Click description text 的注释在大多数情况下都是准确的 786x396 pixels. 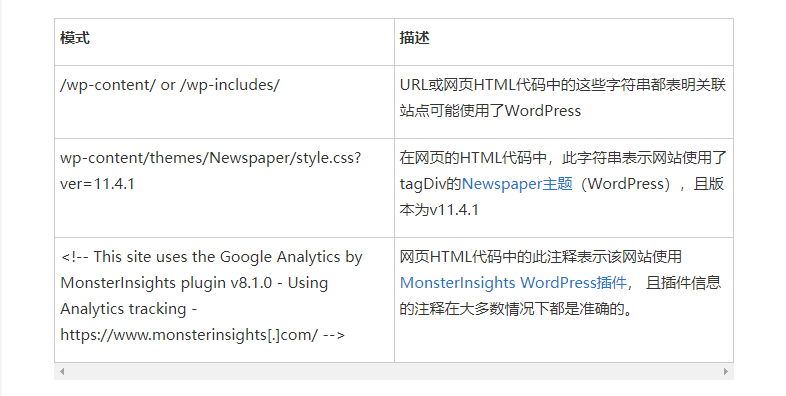coord(517,309)
